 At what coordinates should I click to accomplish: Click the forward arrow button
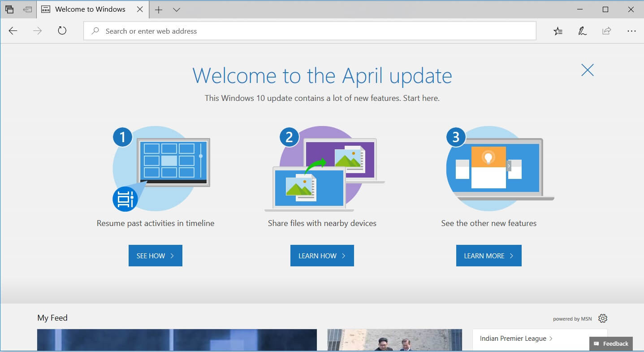pyautogui.click(x=38, y=31)
